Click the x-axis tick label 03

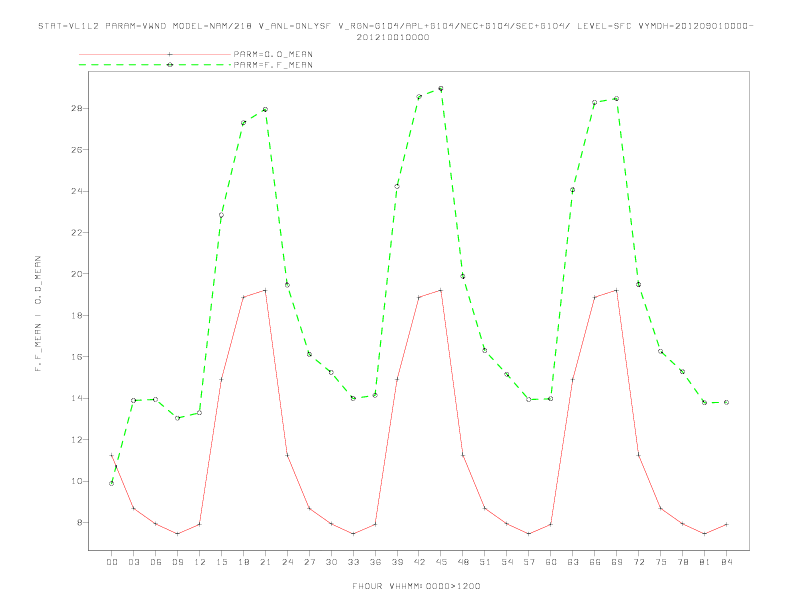tap(133, 562)
